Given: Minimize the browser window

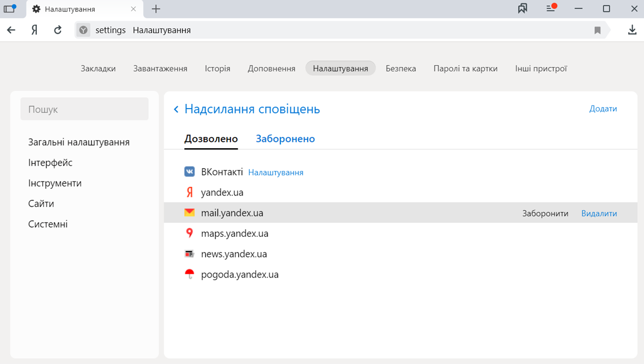Looking at the screenshot, I should click(578, 8).
